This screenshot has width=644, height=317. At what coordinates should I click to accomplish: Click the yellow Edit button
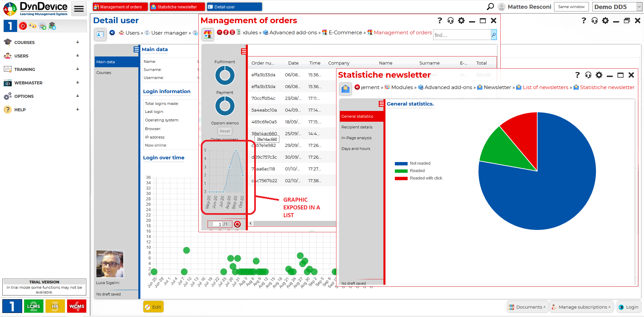[153, 307]
